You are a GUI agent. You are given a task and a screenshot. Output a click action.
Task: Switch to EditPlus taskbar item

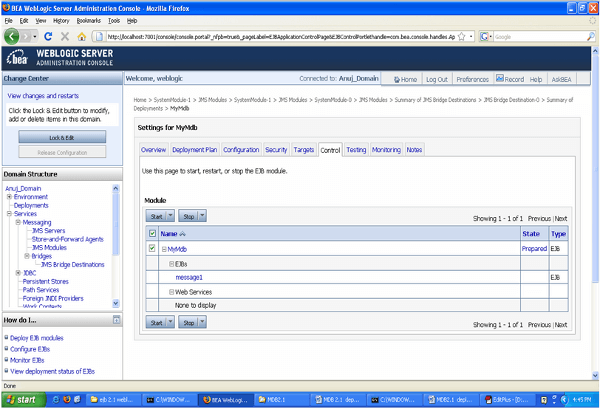pyautogui.click(x=509, y=400)
